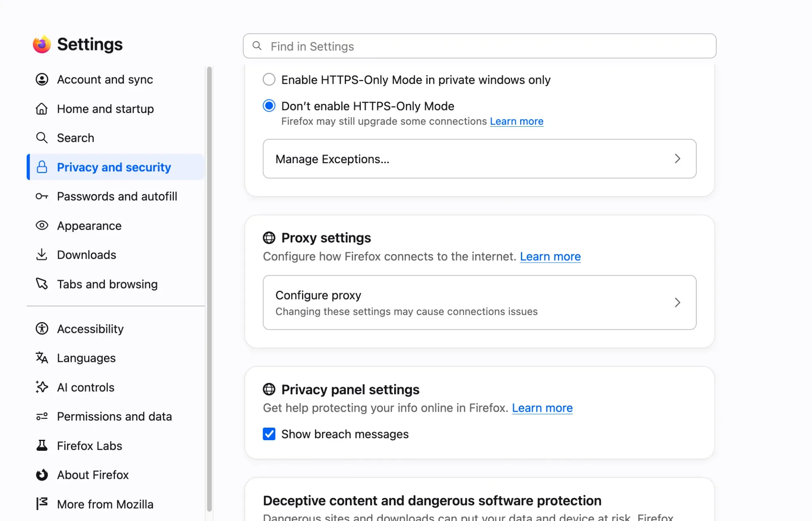The width and height of the screenshot is (812, 521).
Task: Click the Configure proxy button
Action: (x=479, y=303)
